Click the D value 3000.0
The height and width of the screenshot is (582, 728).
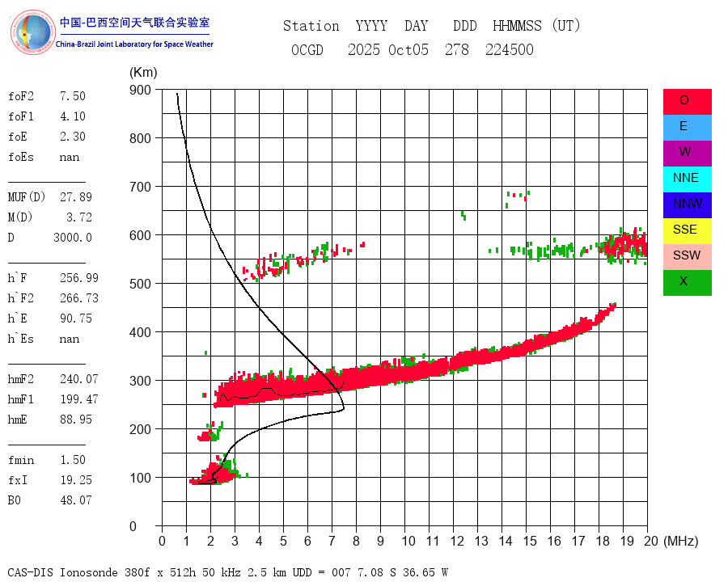point(73,238)
